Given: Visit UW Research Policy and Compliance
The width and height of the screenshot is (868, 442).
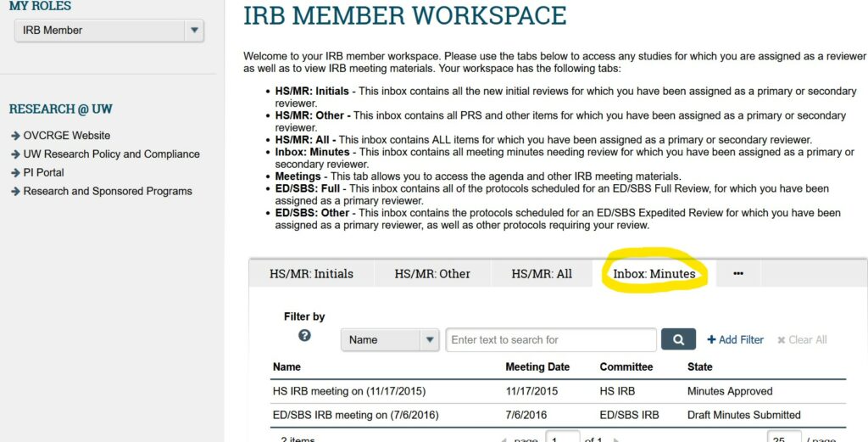Looking at the screenshot, I should click(111, 154).
